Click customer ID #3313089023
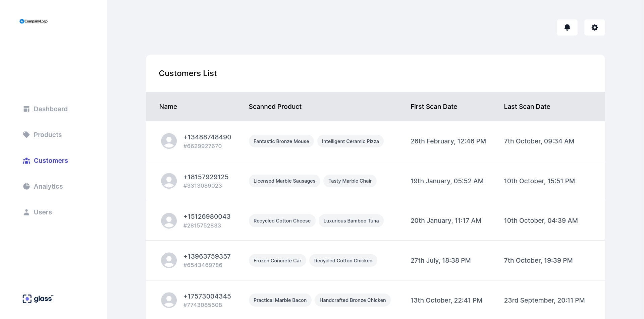 click(203, 186)
